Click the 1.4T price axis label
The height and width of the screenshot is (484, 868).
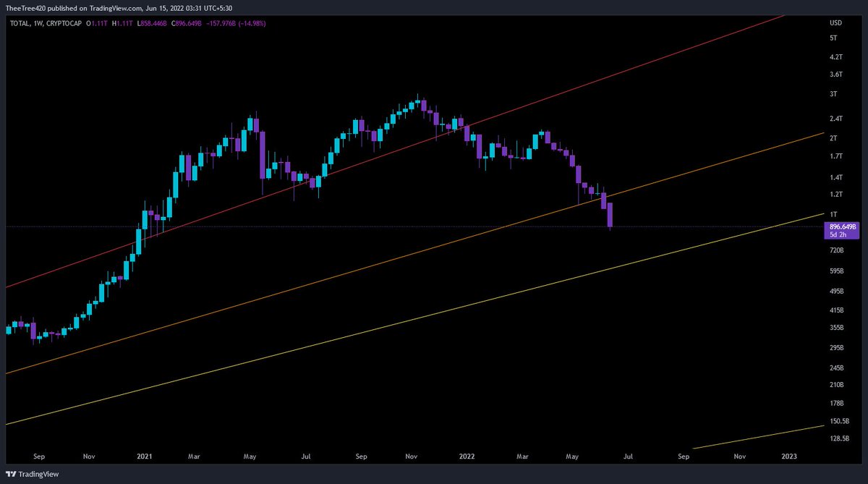coord(835,177)
